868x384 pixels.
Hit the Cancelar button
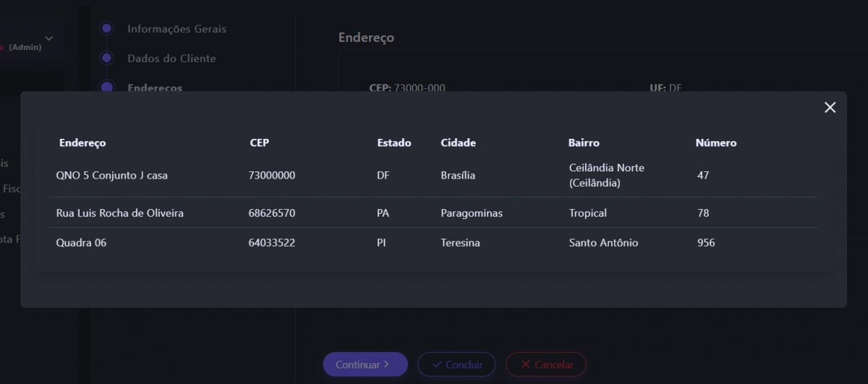pos(545,364)
